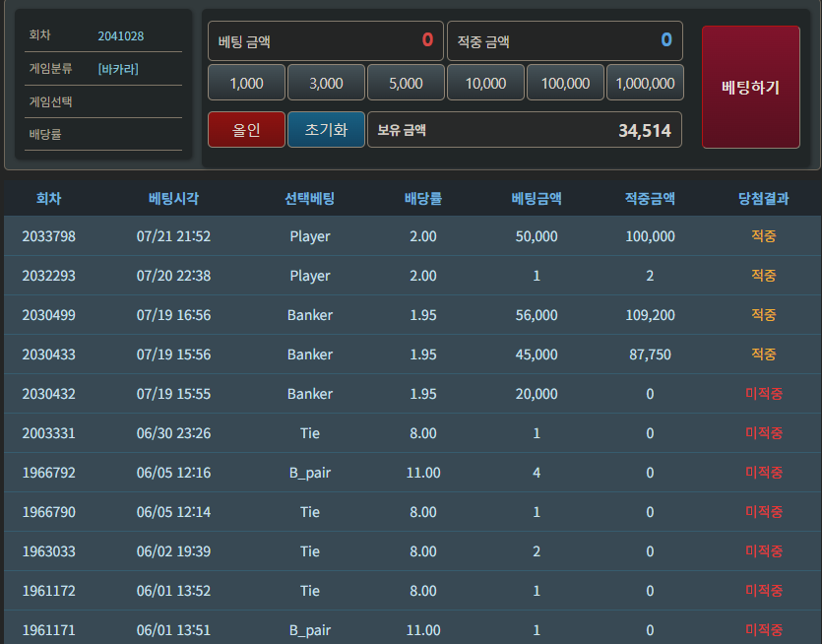Viewport: 822px width, 644px height.
Task: Click 적중 result in round 2030499 row
Action: (763, 315)
